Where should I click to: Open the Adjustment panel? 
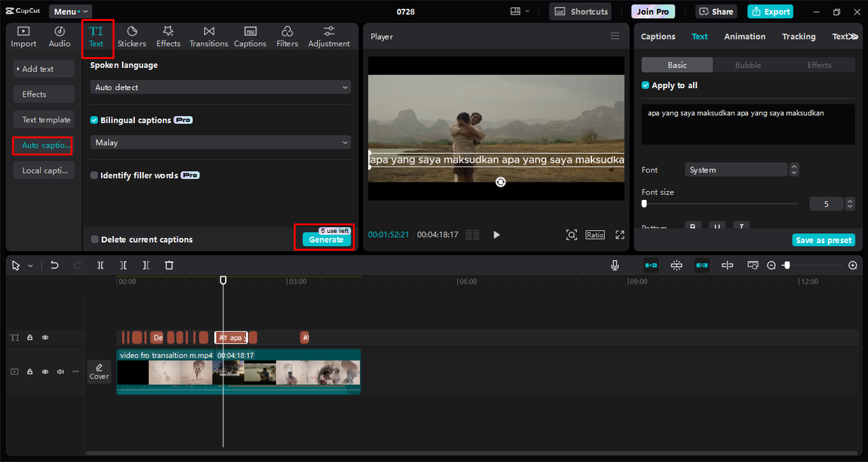(x=329, y=37)
